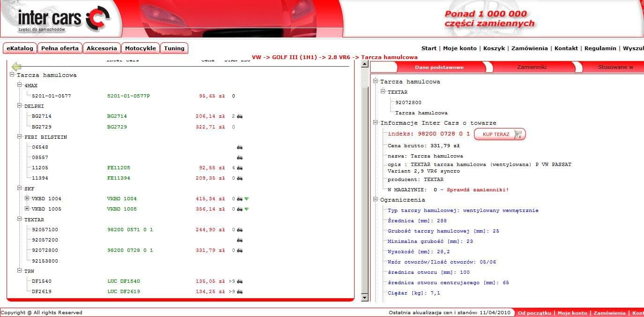
Task: Click the binoculars icon for BG2714
Action: 240,116
